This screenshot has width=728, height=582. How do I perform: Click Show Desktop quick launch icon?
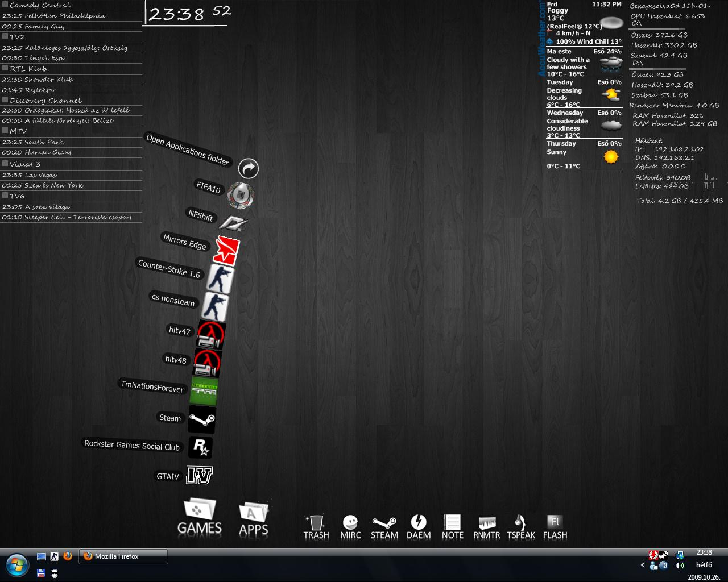[x=41, y=556]
